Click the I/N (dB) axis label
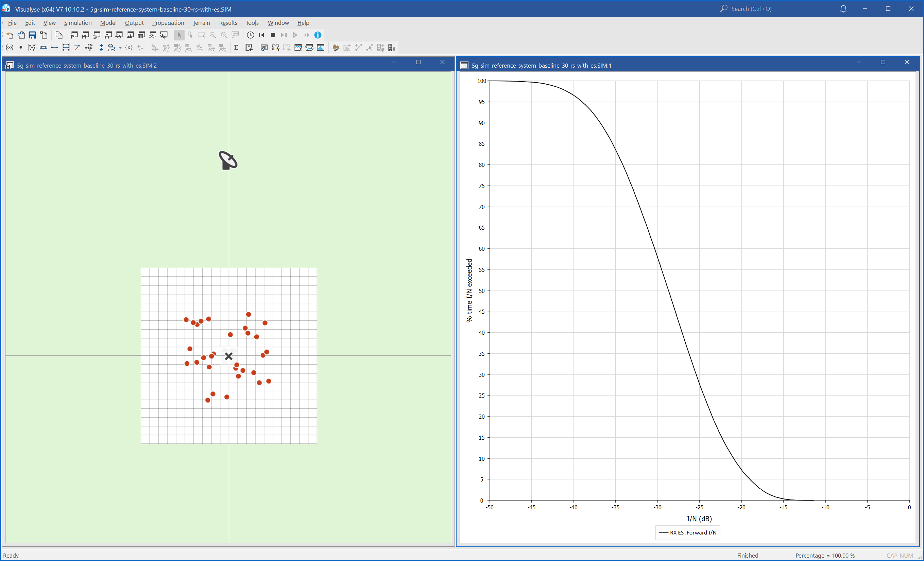This screenshot has height=561, width=924. (x=699, y=519)
